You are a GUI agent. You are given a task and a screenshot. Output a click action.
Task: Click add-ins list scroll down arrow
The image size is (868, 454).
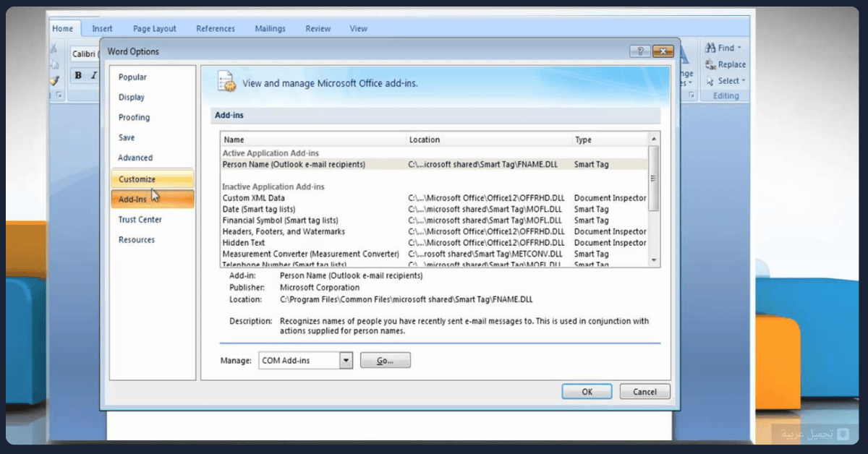tap(654, 260)
